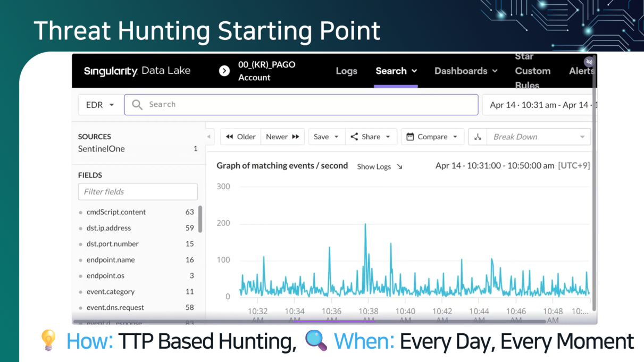Screen dimensions: 644x362
Task: Open the Share dropdown
Action: (371, 137)
